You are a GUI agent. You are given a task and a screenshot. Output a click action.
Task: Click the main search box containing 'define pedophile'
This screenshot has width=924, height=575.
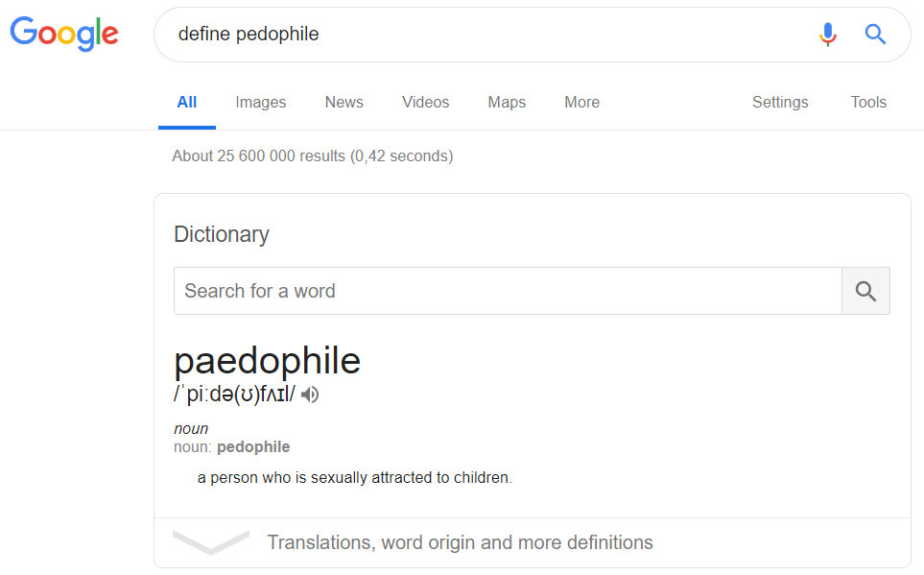tap(484, 35)
